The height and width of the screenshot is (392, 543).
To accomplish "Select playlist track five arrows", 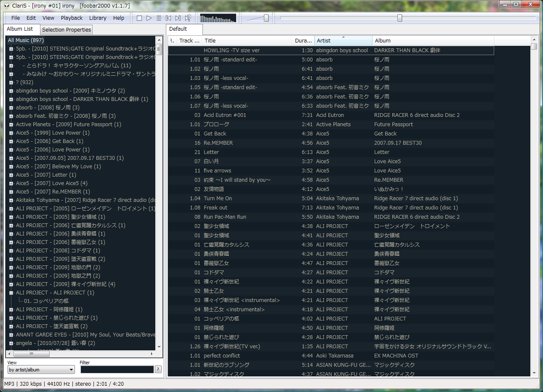I will pyautogui.click(x=331, y=171).
